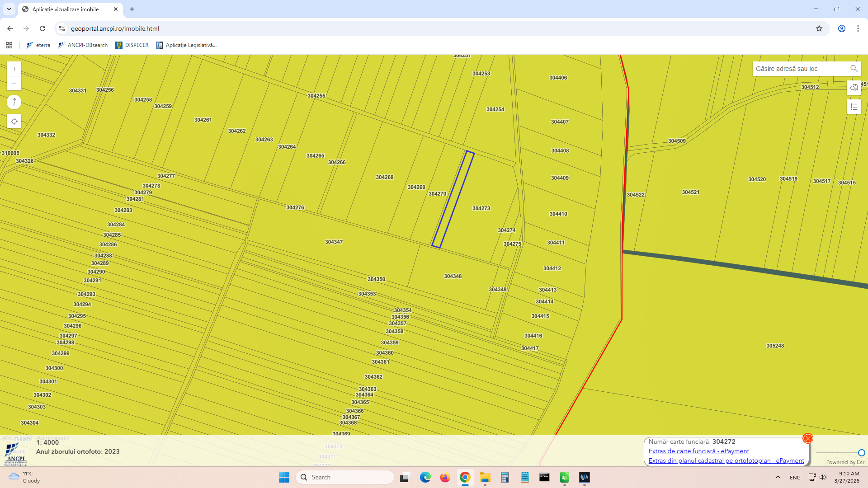The height and width of the screenshot is (488, 868).
Task: Bookmark this page with star icon
Action: tap(819, 28)
